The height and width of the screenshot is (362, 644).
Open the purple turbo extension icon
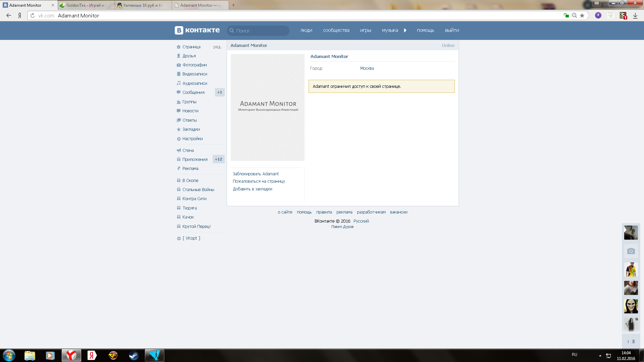598,15
